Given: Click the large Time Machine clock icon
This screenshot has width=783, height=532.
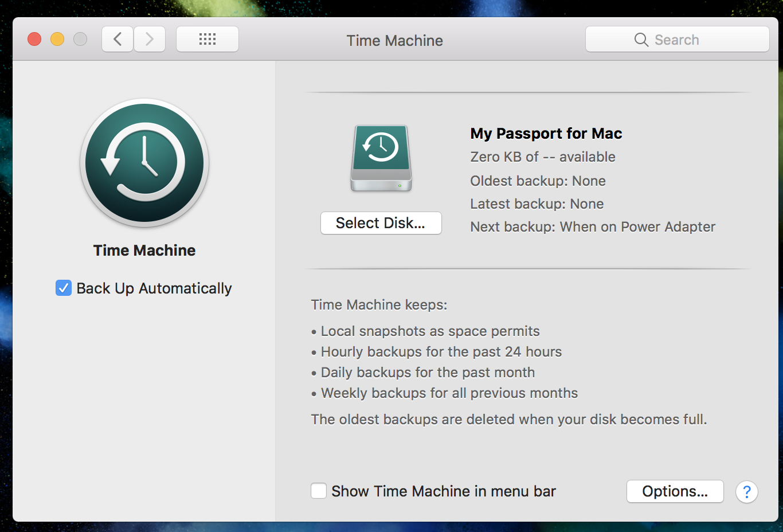Looking at the screenshot, I should coord(144,163).
